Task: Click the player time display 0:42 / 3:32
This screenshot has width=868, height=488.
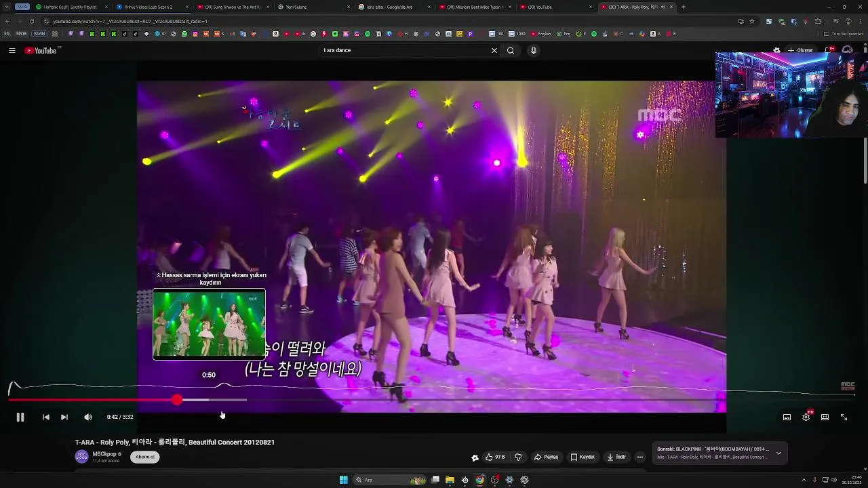Action: pyautogui.click(x=120, y=418)
